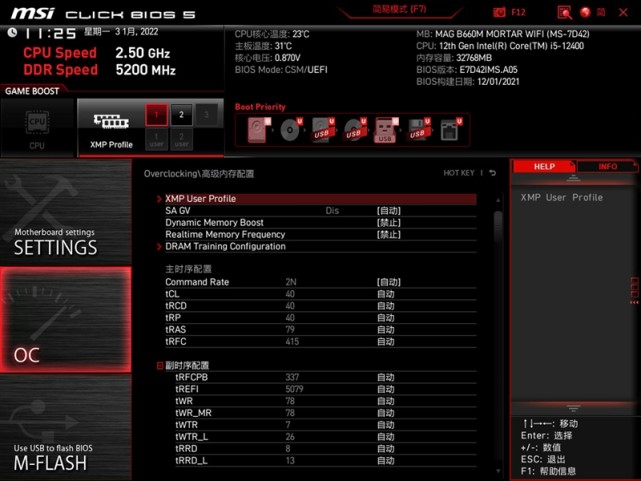Select the optical disc boot device icon
Image resolution: width=641 pixels, height=481 pixels.
coord(291,130)
